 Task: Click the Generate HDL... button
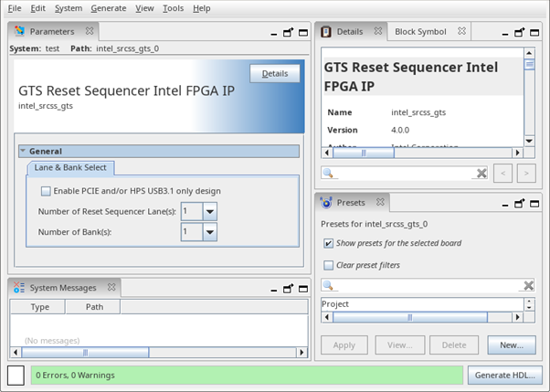504,376
